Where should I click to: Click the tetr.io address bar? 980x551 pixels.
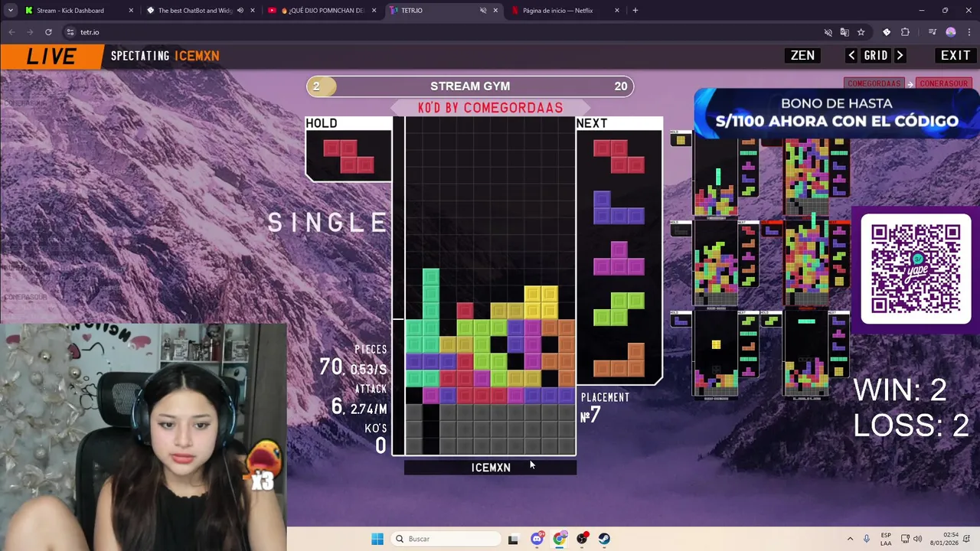click(x=444, y=32)
